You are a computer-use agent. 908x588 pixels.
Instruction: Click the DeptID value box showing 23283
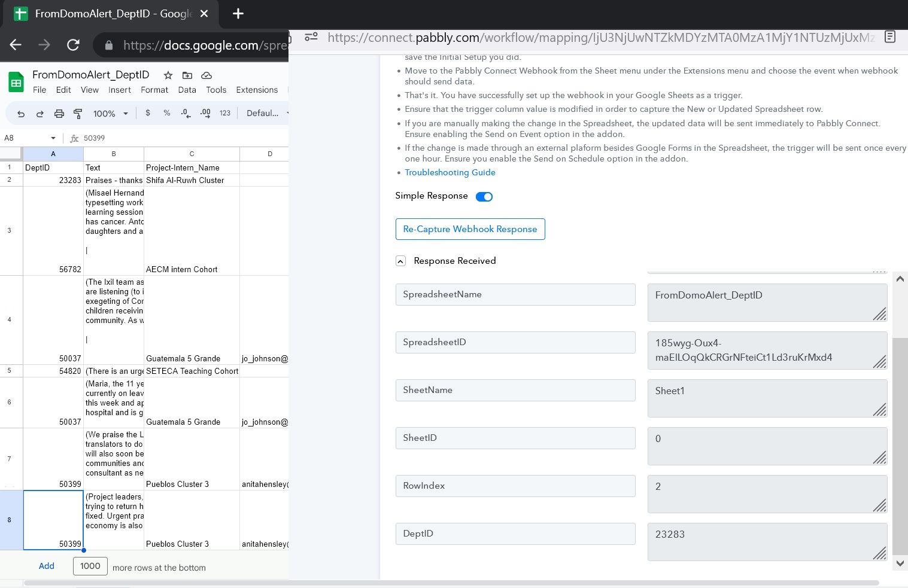pos(767,542)
